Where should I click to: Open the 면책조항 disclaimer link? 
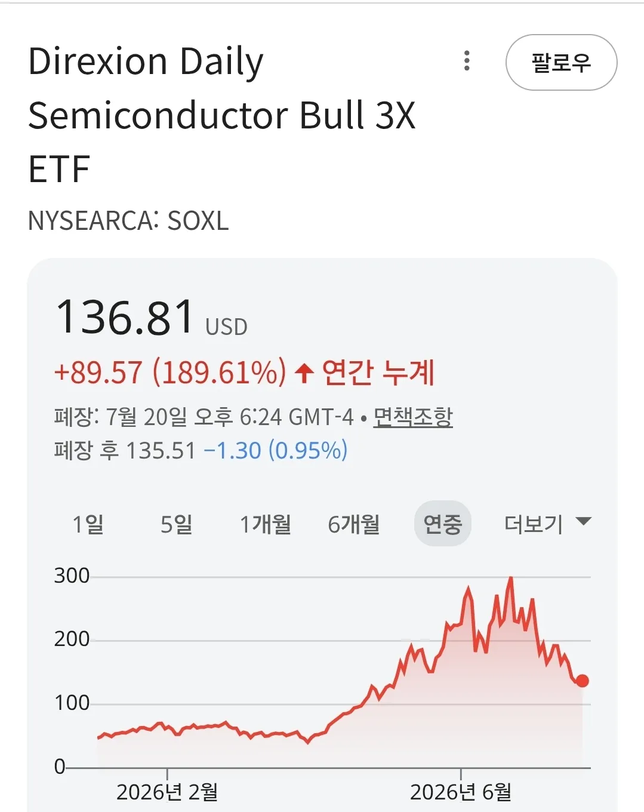pyautogui.click(x=413, y=417)
